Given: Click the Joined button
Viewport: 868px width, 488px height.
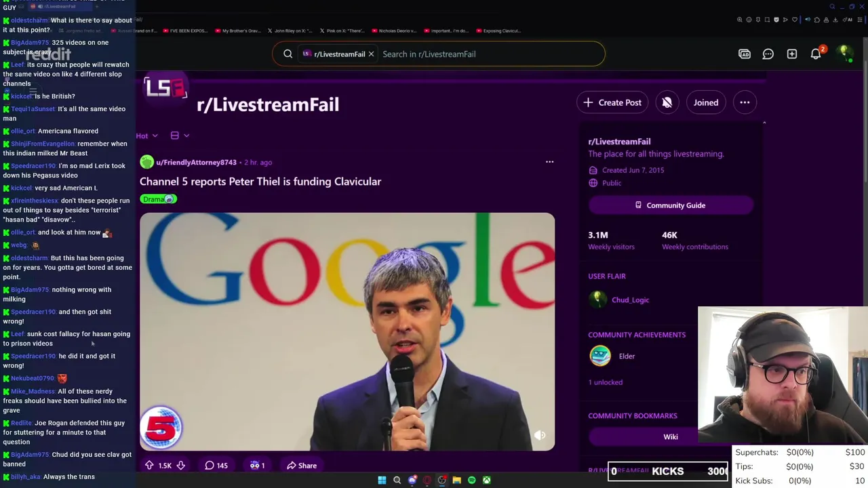Looking at the screenshot, I should click(x=706, y=102).
